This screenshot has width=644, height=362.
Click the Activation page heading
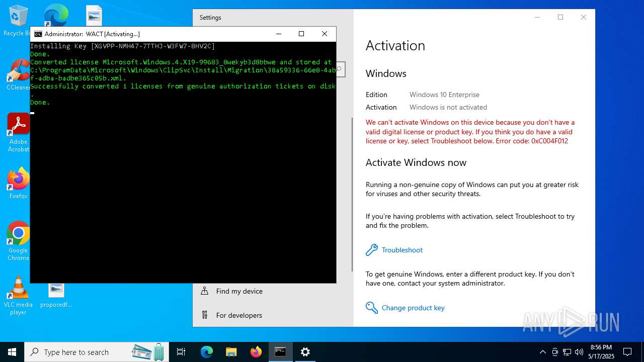(x=395, y=45)
